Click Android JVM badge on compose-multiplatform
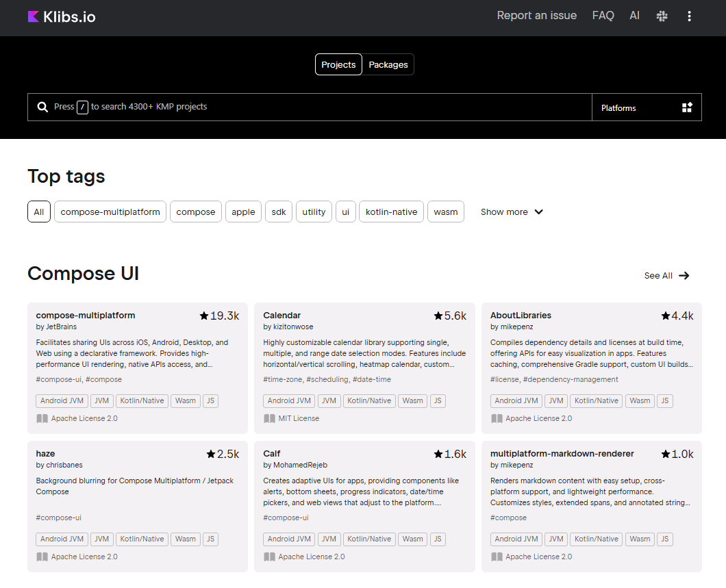 tap(62, 401)
